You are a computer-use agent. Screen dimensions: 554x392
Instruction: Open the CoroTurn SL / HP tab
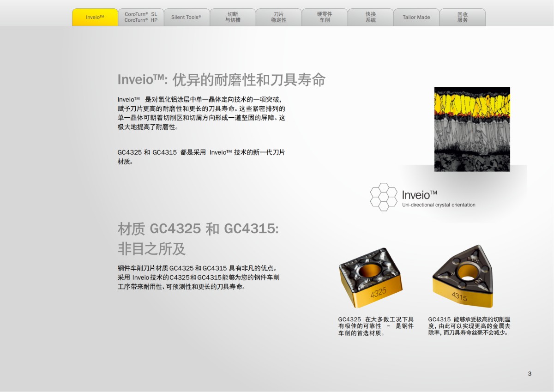pyautogui.click(x=141, y=17)
